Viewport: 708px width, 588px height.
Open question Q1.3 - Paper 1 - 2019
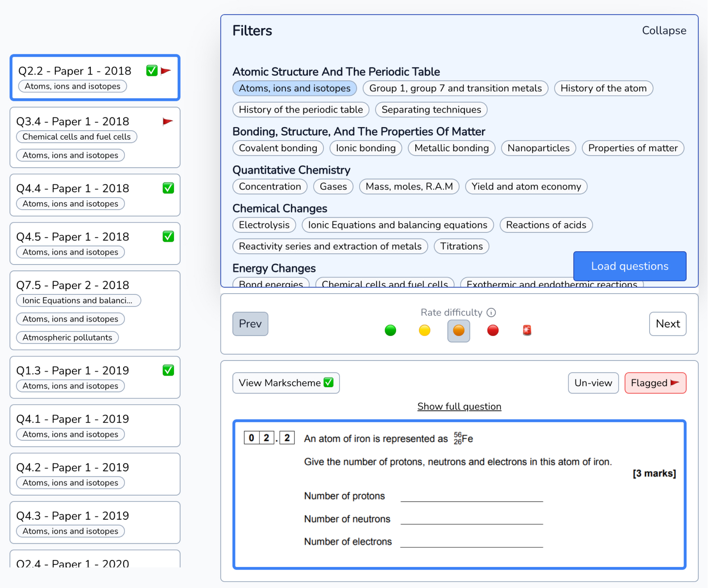click(95, 377)
